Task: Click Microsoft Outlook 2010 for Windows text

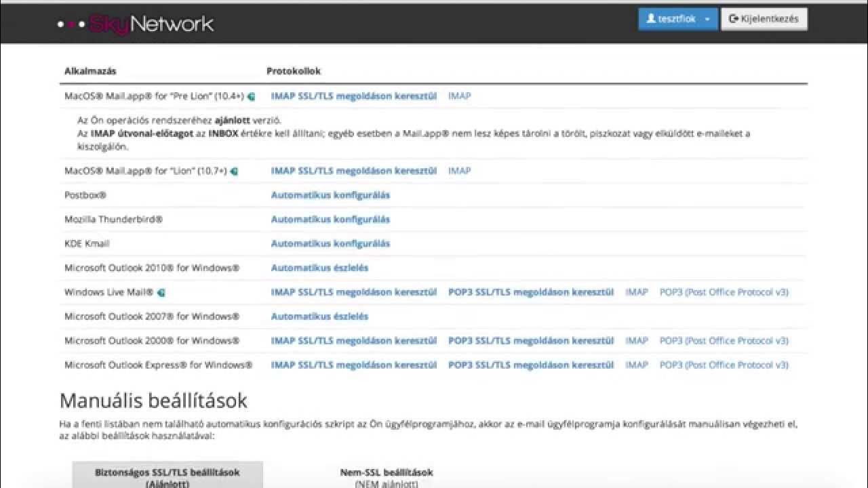Action: pyautogui.click(x=152, y=268)
